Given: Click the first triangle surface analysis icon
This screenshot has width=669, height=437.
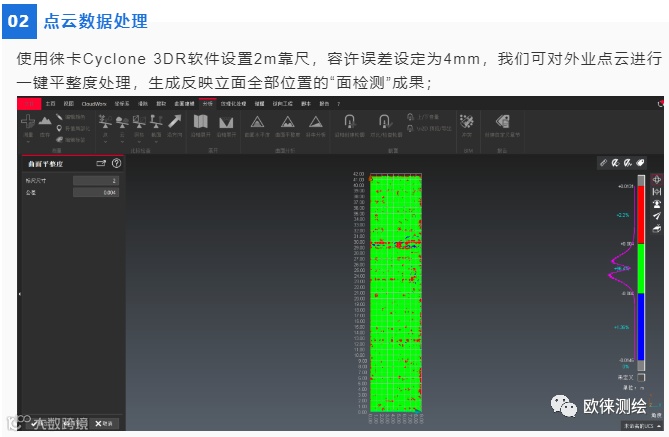Looking at the screenshot, I should tap(257, 122).
